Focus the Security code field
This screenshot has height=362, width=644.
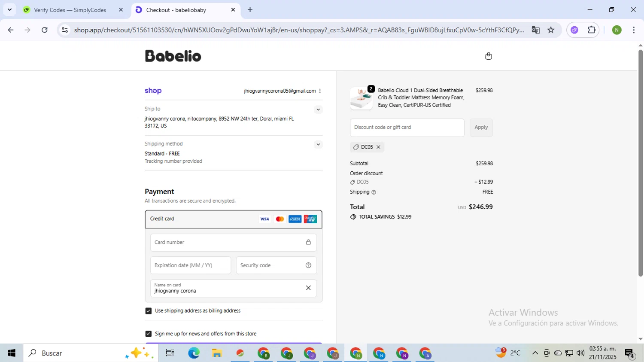coord(276,265)
